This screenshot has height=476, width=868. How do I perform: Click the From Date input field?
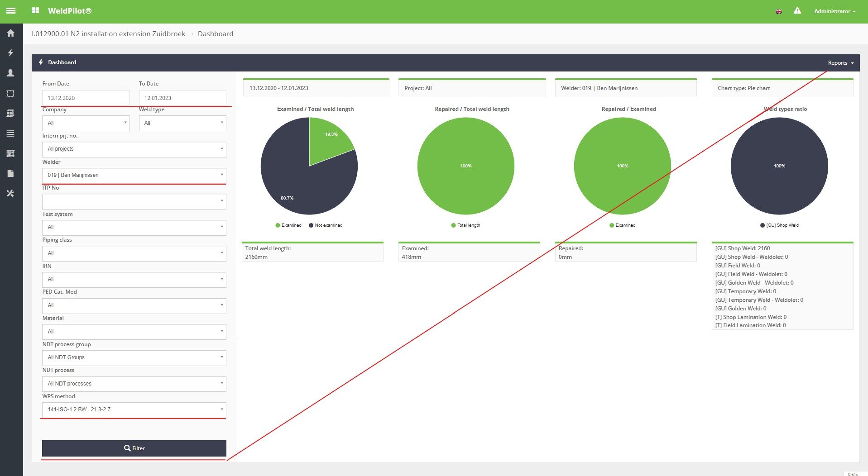(x=86, y=98)
